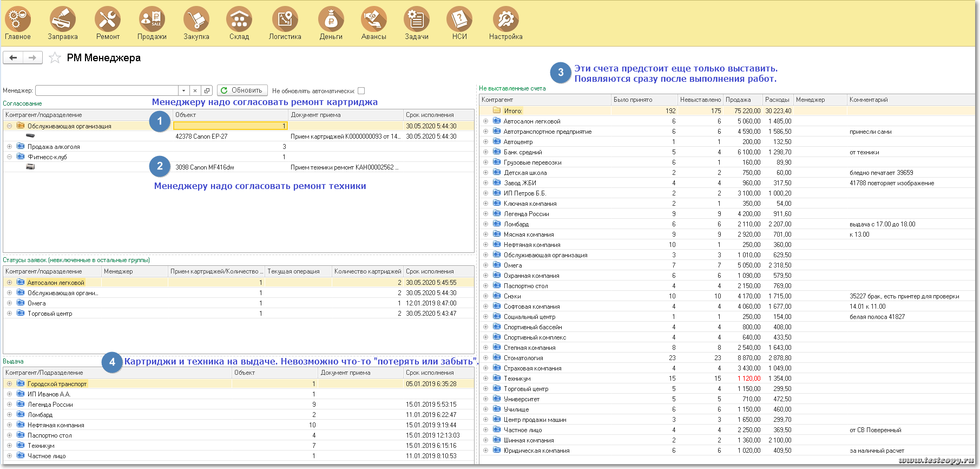Add РМ Менеджера to favorites star

[55, 58]
